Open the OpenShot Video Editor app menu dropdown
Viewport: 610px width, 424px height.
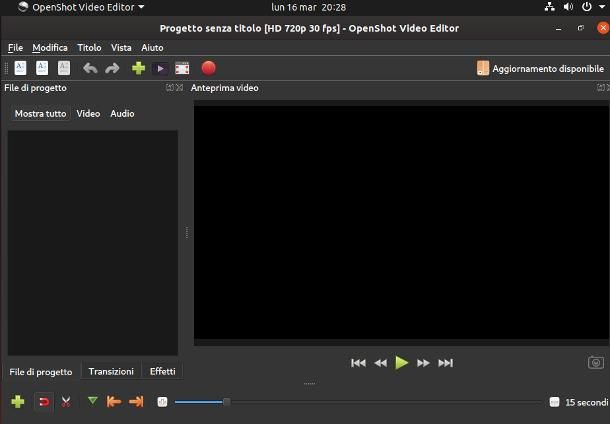(81, 7)
